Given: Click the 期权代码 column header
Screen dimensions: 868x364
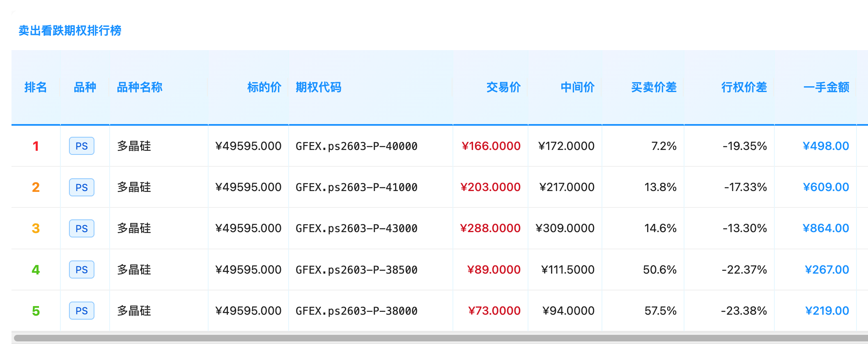Looking at the screenshot, I should [x=318, y=87].
